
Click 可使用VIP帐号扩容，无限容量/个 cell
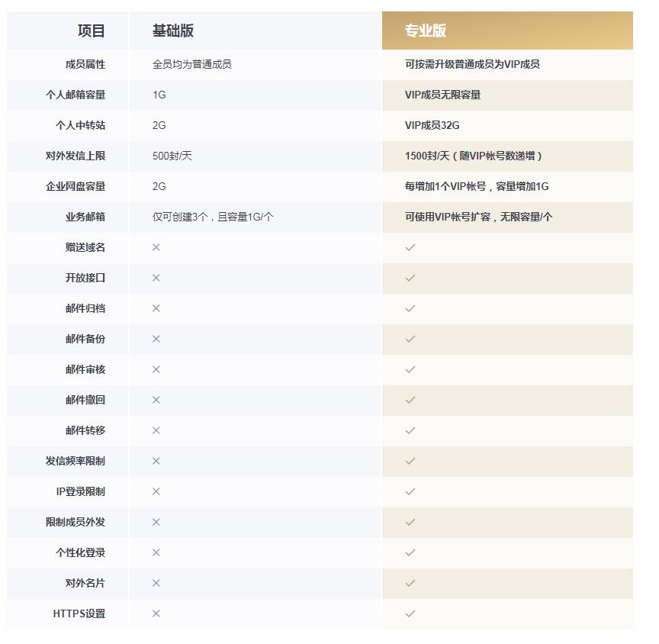(478, 217)
